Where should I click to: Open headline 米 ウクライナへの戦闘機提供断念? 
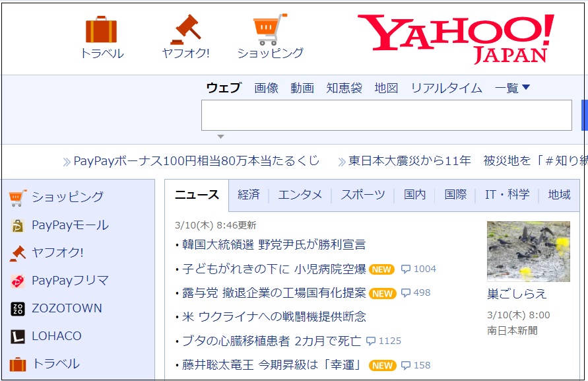(274, 317)
